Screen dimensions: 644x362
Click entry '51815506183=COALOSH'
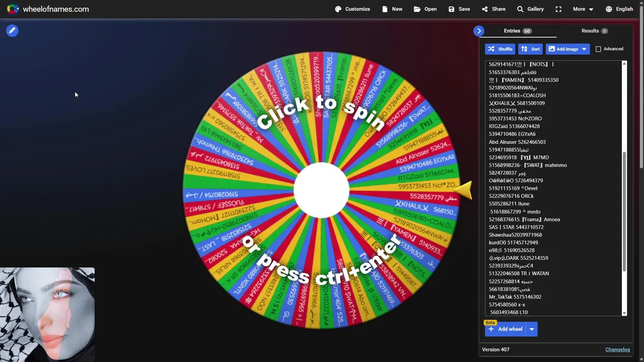coord(517,95)
